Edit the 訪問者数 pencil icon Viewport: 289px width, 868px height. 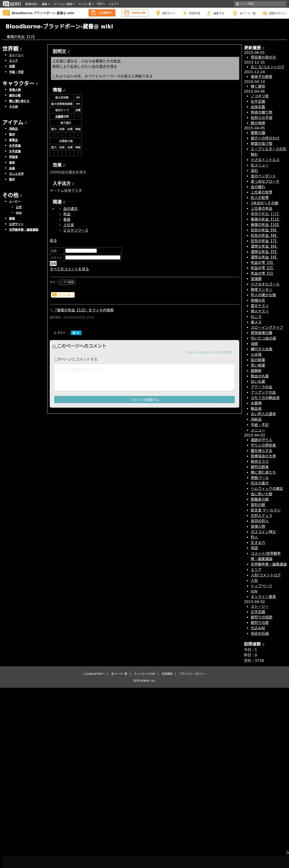click(263, 644)
